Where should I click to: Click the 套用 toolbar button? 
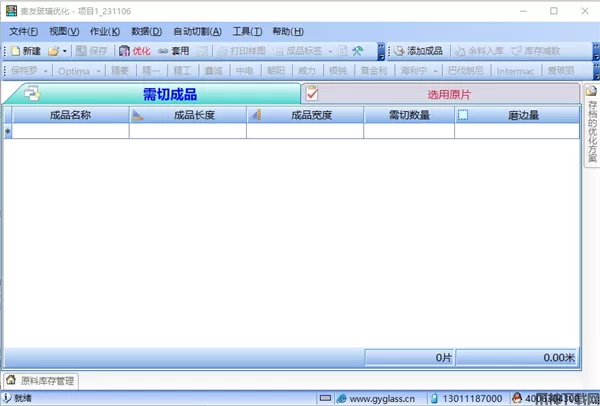pos(174,51)
